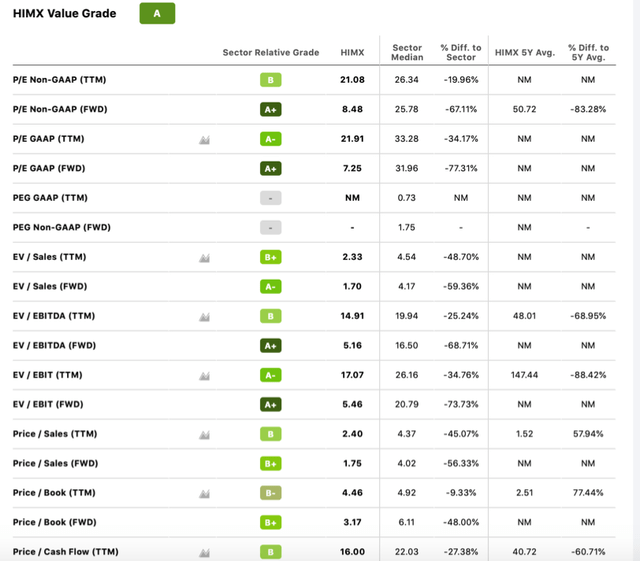Click B grade badge for P/E Non-GAAP (TTM)
640x561 pixels.
pyautogui.click(x=271, y=80)
